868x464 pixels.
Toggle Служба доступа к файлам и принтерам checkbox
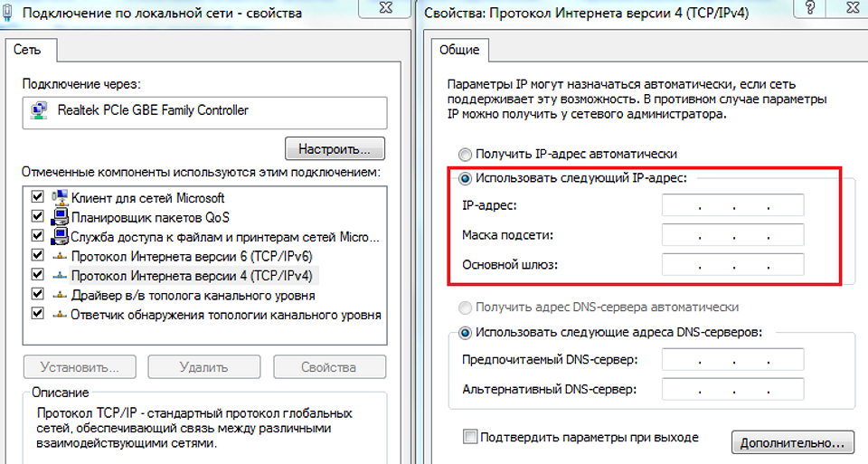tap(37, 236)
